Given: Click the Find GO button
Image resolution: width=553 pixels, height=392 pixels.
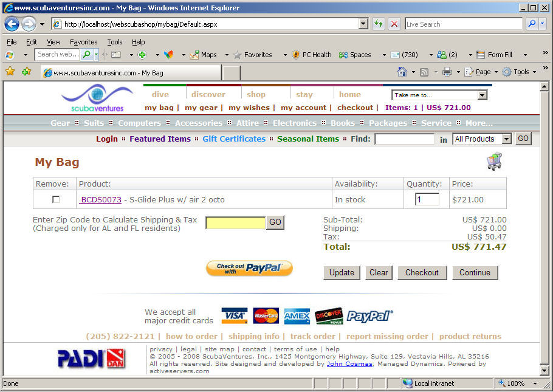Looking at the screenshot, I should pos(523,139).
